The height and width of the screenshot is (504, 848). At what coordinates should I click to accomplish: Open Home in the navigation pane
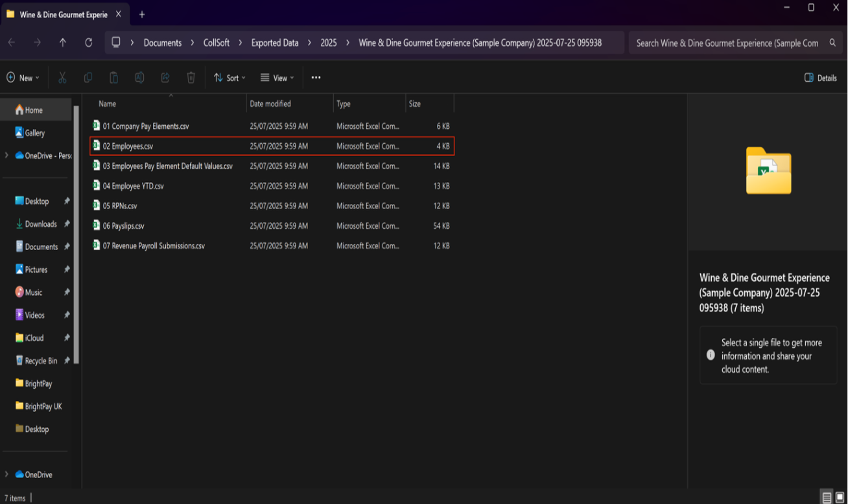pos(36,110)
